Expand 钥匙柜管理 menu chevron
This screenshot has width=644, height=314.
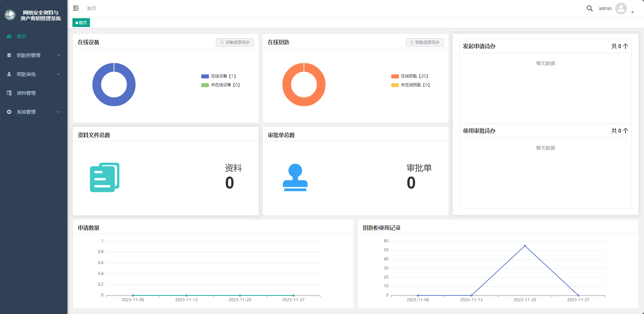point(59,55)
